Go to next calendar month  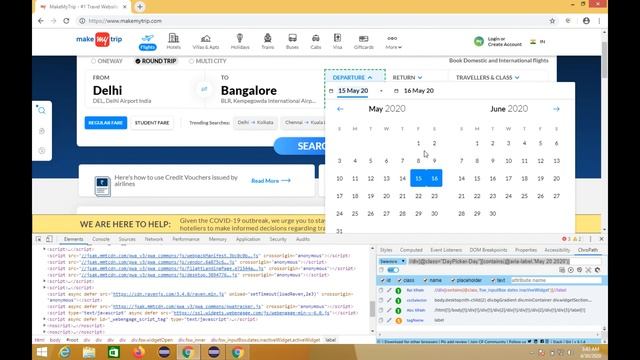[556, 109]
